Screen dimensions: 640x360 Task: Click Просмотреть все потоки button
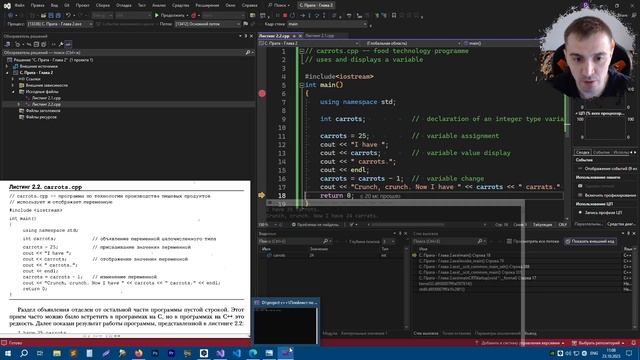point(533,242)
